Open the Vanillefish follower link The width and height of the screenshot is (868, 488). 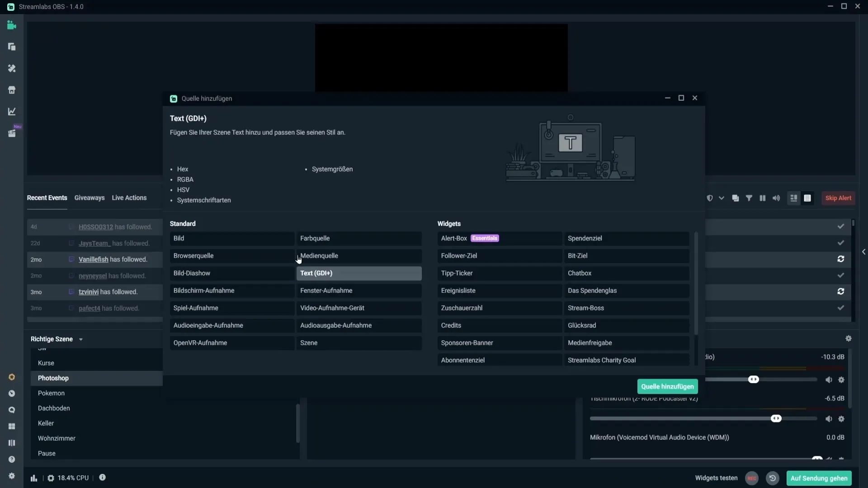tap(94, 259)
